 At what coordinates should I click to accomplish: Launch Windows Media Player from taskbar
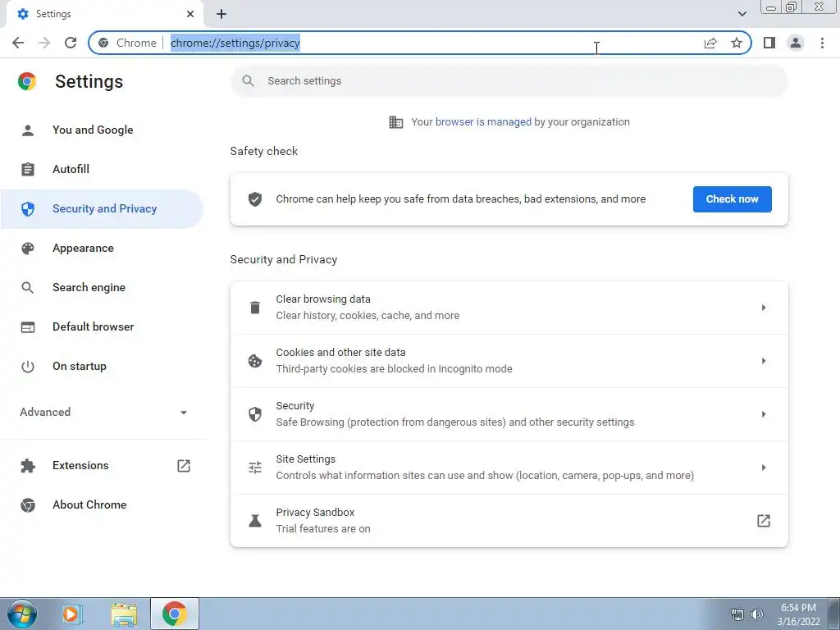click(x=71, y=614)
